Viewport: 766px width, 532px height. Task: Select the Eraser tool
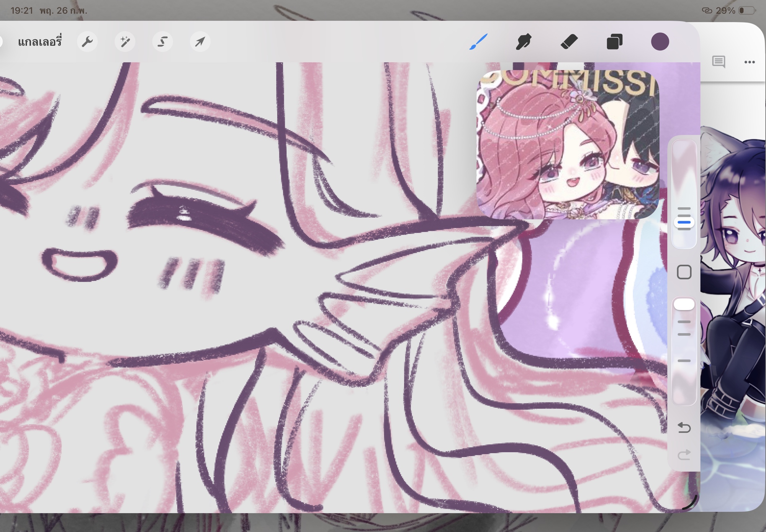[x=569, y=41]
